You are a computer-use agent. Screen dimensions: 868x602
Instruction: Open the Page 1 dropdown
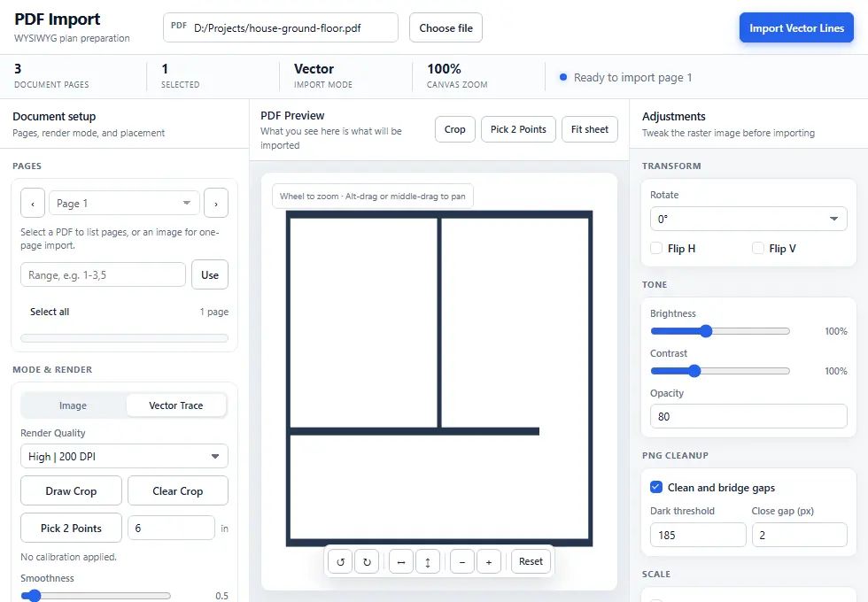tap(124, 203)
